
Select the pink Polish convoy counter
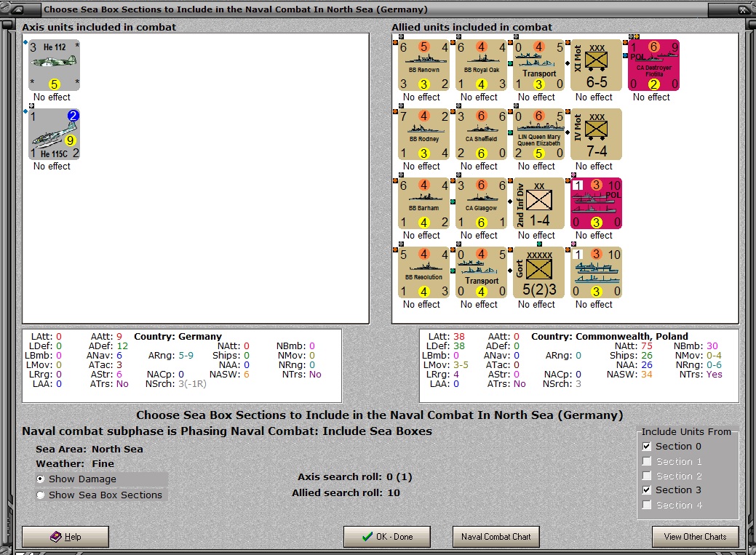coord(597,204)
